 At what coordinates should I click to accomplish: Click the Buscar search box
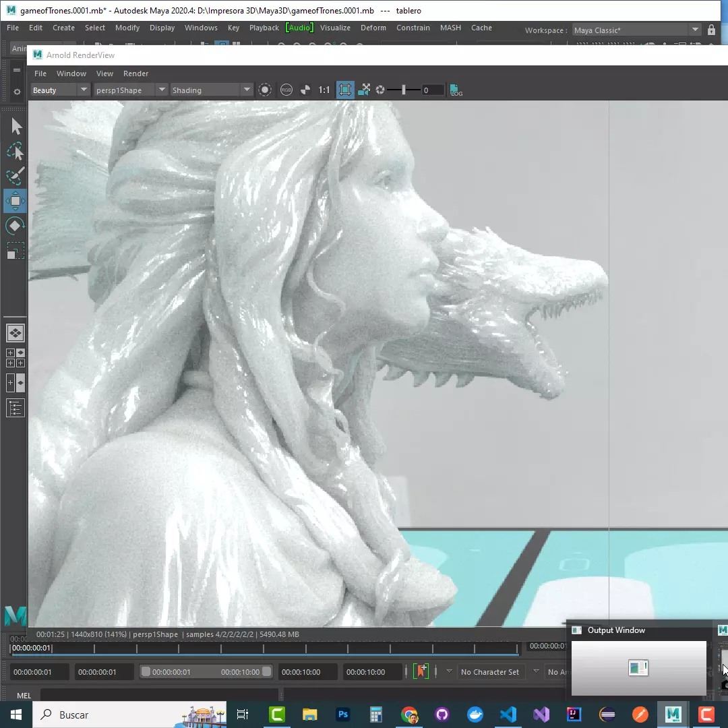(129, 715)
